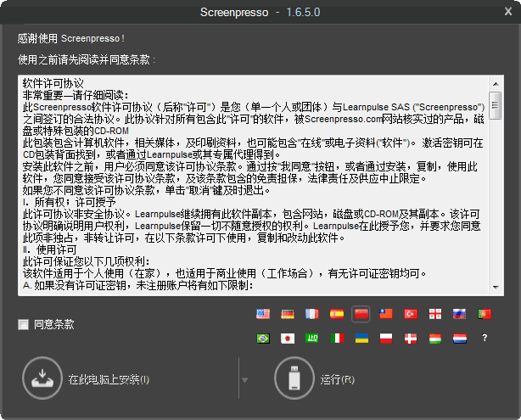Click the Netherlands flag language

[x=460, y=339]
